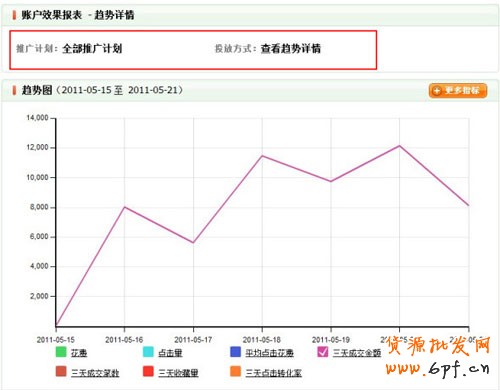Click the data point above 2011-05-18
The height and width of the screenshot is (390, 500).
pos(262,156)
